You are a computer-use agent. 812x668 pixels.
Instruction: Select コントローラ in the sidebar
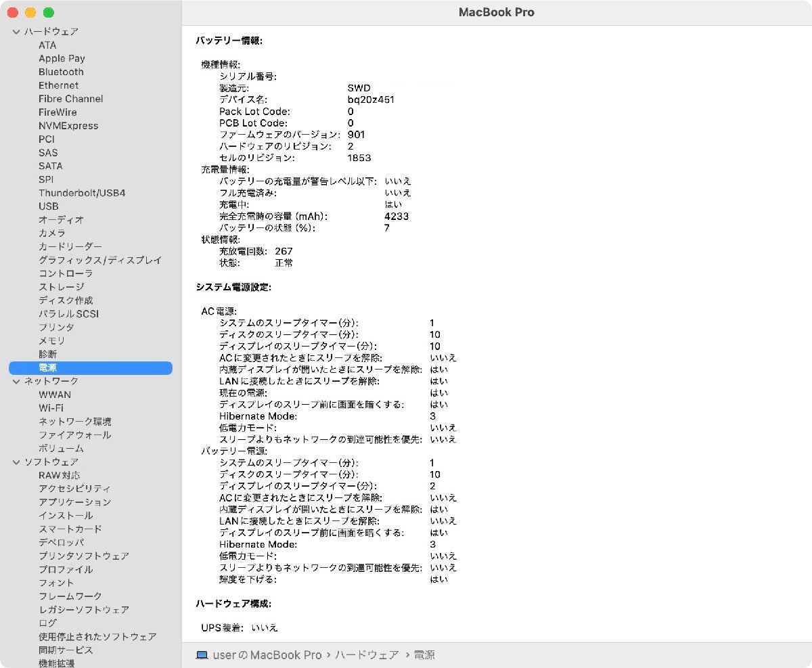click(66, 273)
